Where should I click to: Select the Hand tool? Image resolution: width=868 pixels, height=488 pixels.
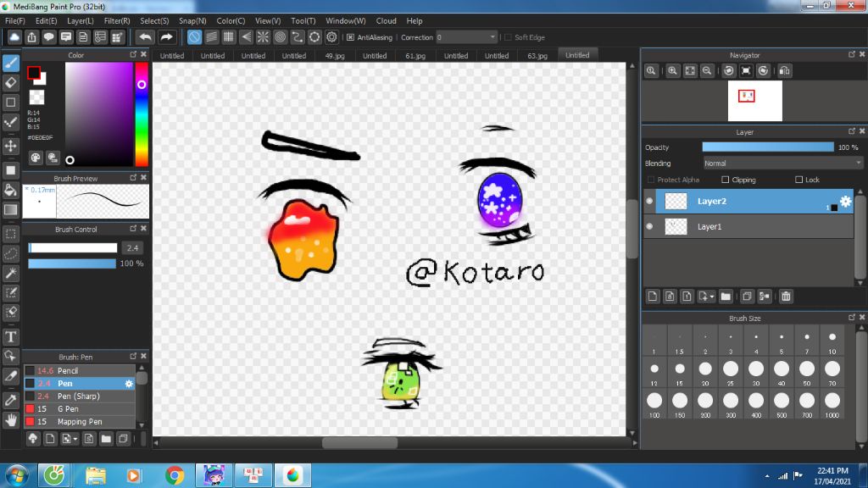pyautogui.click(x=11, y=420)
